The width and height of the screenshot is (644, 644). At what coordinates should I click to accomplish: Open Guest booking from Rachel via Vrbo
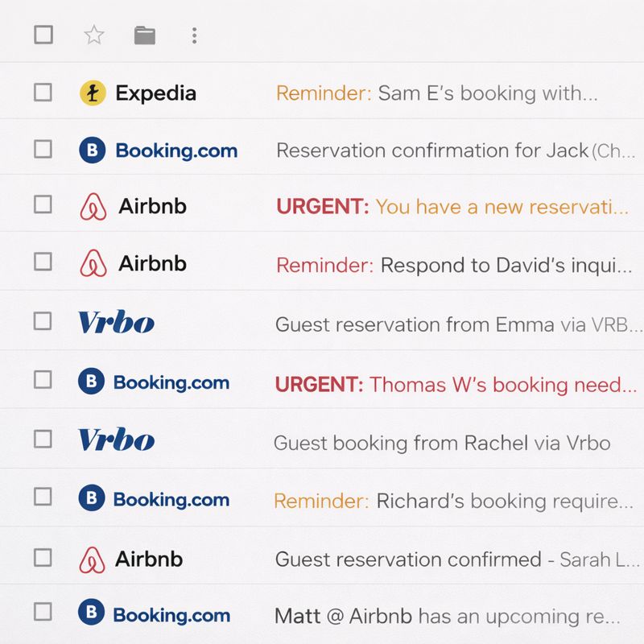point(441,443)
